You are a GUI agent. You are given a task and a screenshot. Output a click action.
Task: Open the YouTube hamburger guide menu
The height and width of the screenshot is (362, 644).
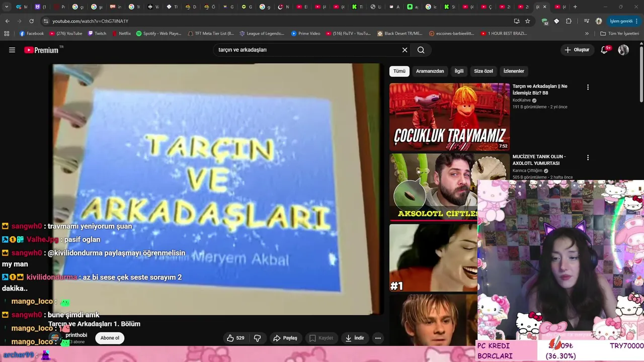point(12,50)
